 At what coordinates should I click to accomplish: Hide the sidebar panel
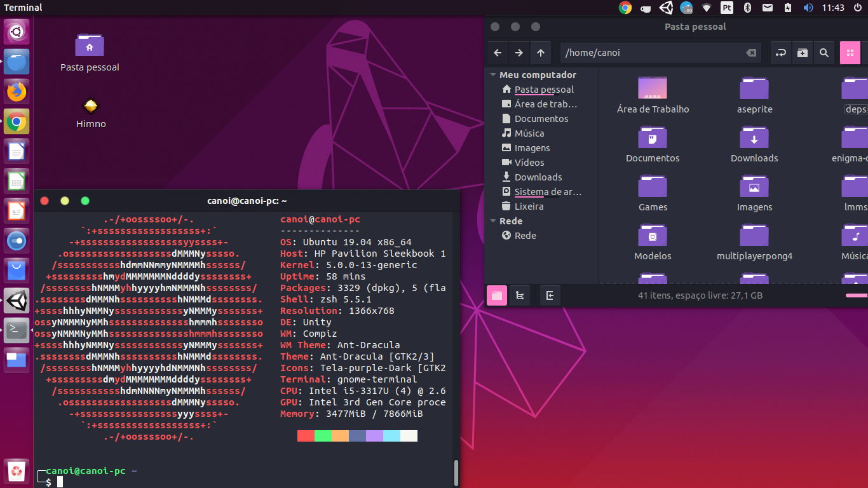click(550, 295)
